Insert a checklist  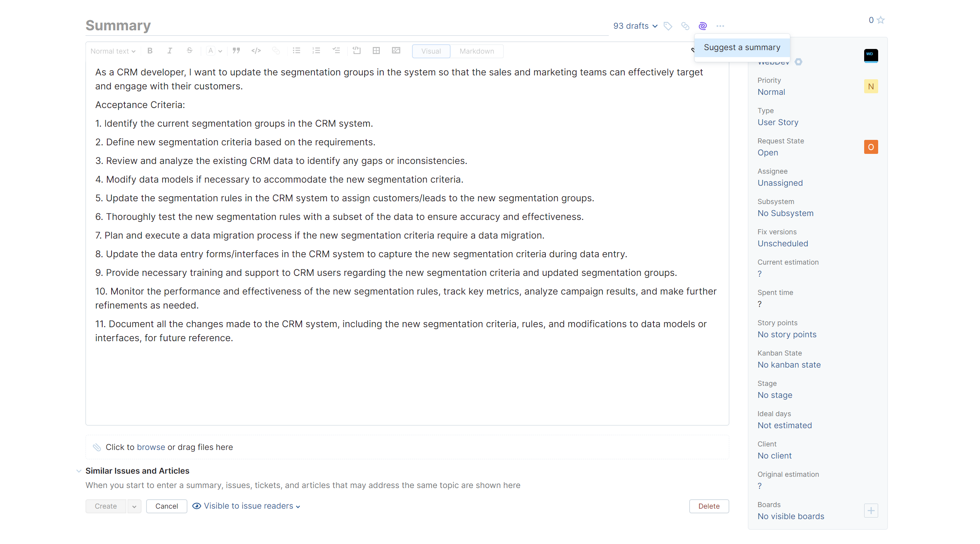point(336,51)
